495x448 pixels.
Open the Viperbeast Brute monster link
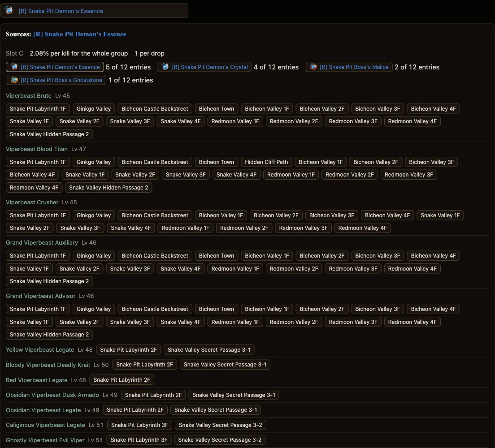[x=29, y=95]
